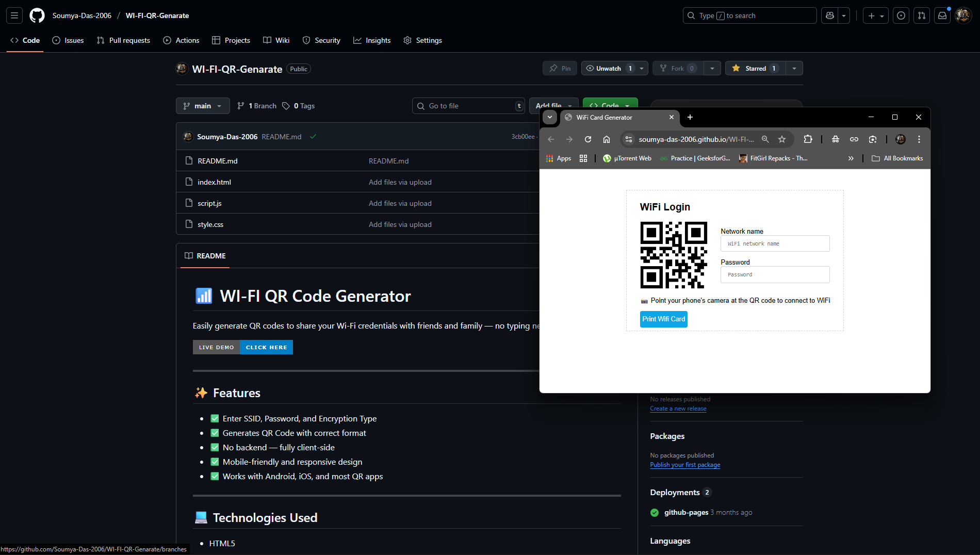Open GitHub hamburger navigation menu
The width and height of the screenshot is (980, 555).
(x=14, y=15)
